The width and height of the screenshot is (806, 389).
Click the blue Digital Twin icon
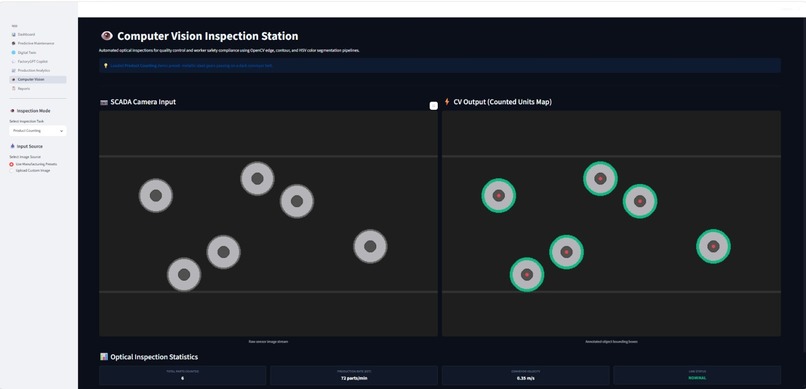tap(13, 52)
